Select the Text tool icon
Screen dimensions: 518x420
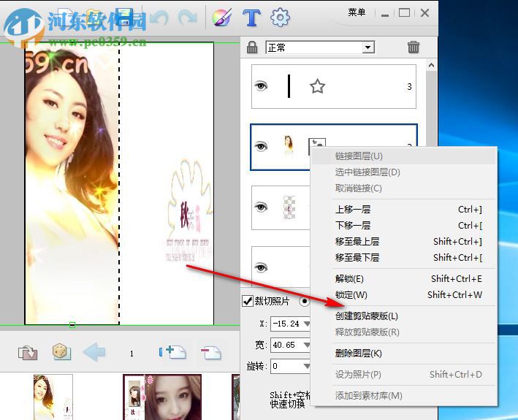tap(251, 18)
